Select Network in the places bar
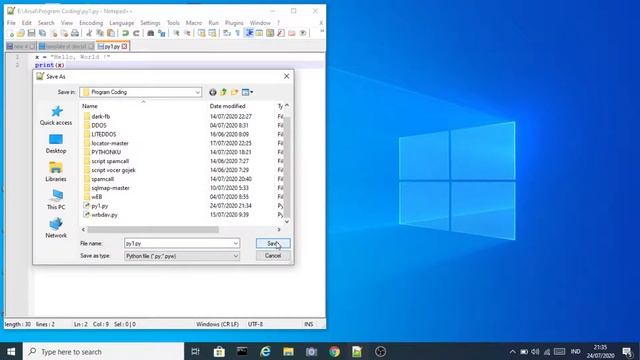This screenshot has height=360, width=640. 56,228
